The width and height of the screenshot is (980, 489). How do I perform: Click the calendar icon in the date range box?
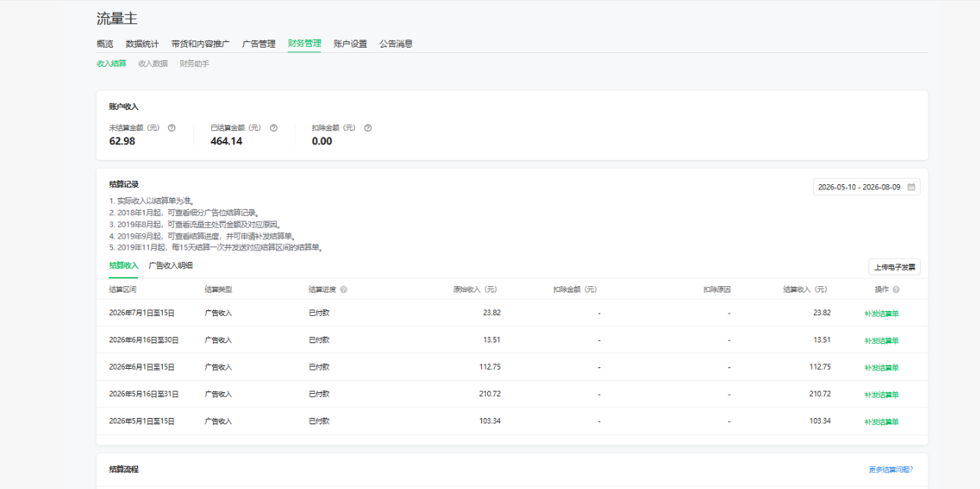[911, 187]
